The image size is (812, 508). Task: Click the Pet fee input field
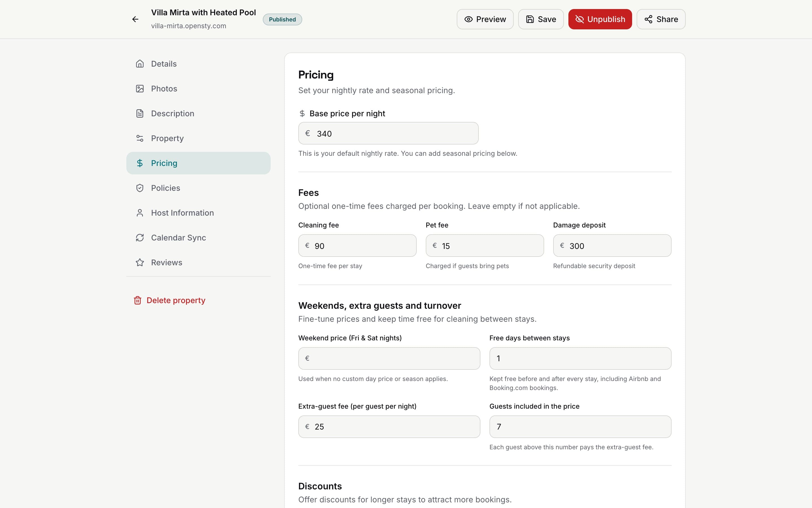[x=484, y=246]
